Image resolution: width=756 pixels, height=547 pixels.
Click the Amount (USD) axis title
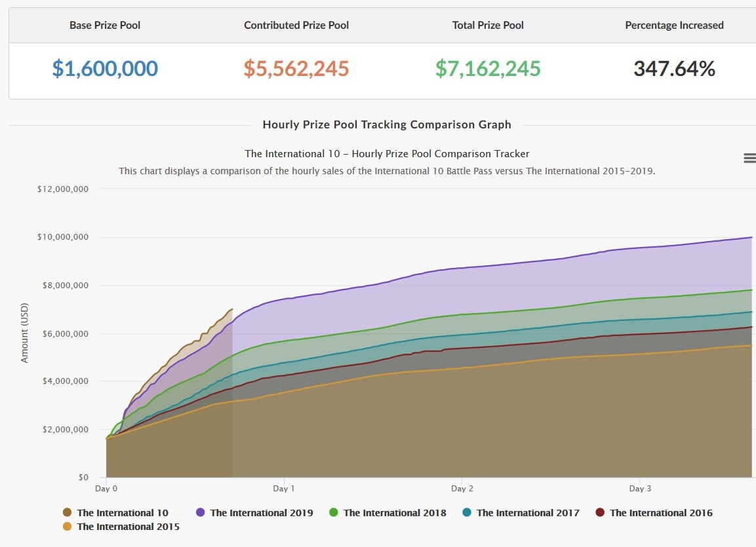(24, 333)
